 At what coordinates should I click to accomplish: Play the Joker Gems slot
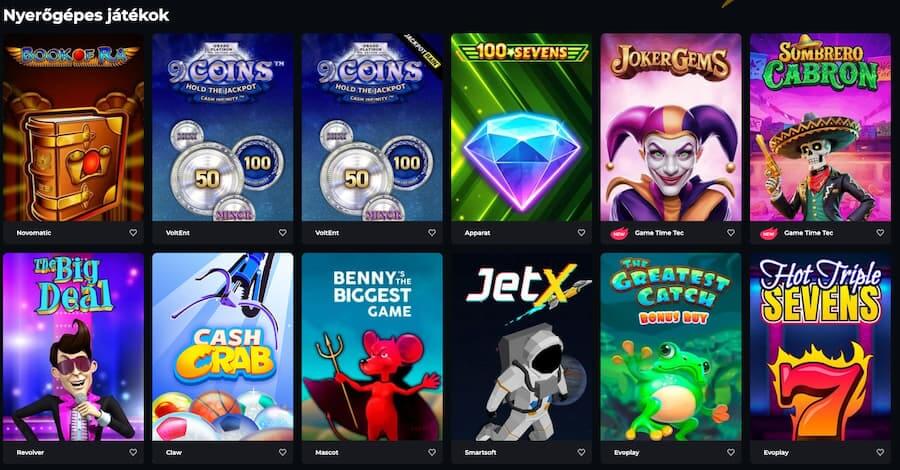(671, 127)
